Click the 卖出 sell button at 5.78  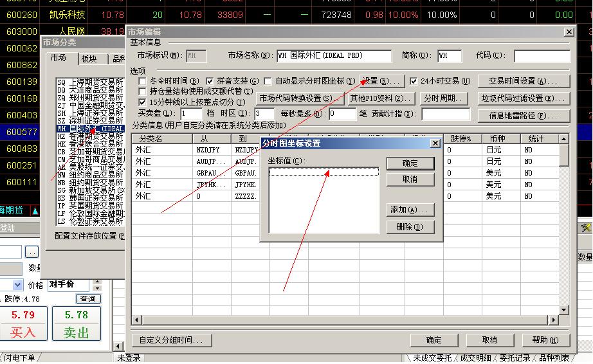pos(77,323)
